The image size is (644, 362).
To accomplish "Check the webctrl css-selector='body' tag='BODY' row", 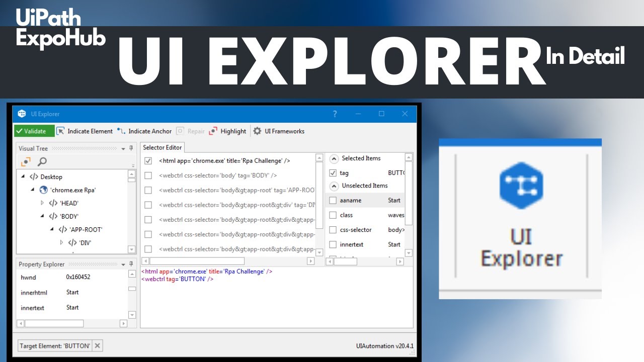I will 148,175.
